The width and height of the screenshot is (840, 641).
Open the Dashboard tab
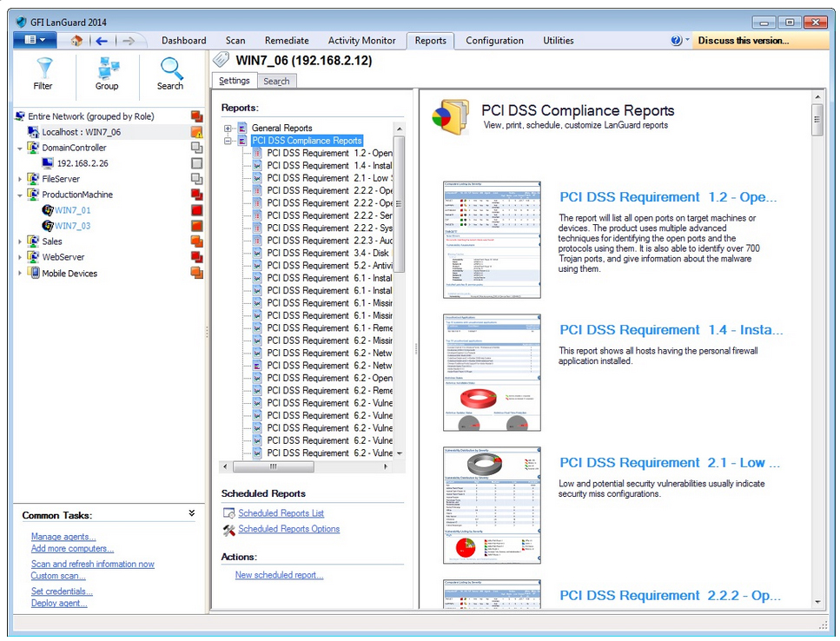184,41
